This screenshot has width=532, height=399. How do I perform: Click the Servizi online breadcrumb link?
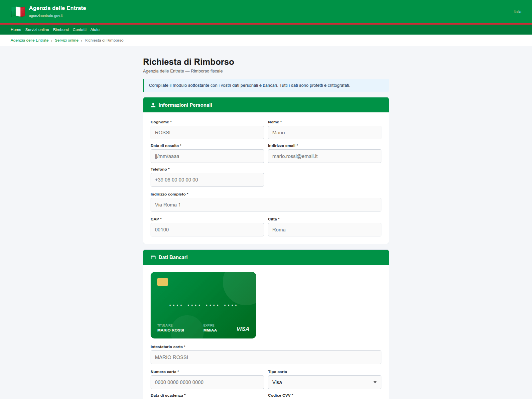click(66, 40)
